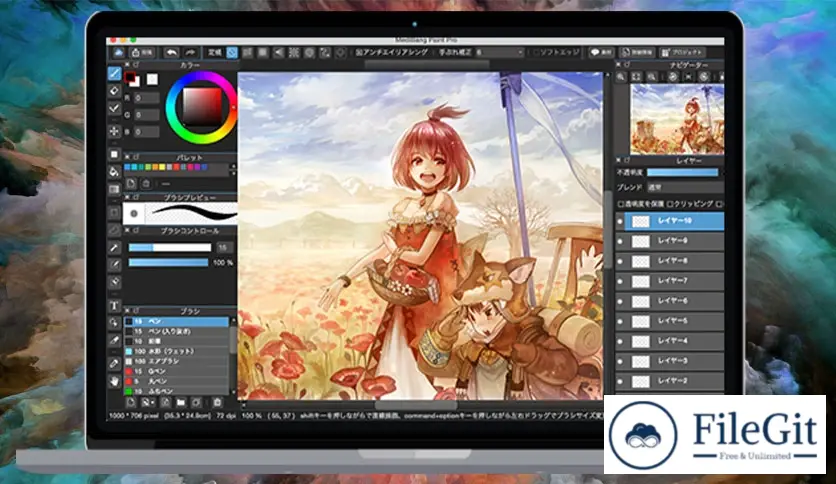Select the 水彩 (ウェット) brush

pos(176,351)
